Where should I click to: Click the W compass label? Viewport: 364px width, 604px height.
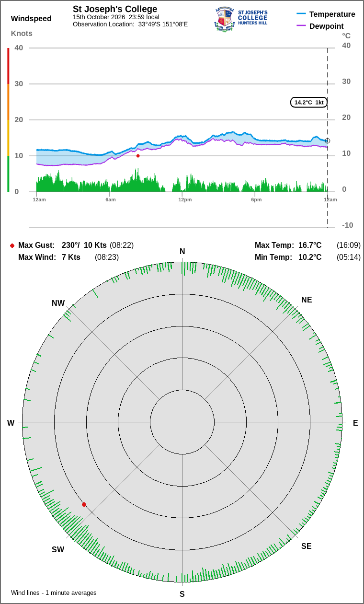[x=11, y=423]
